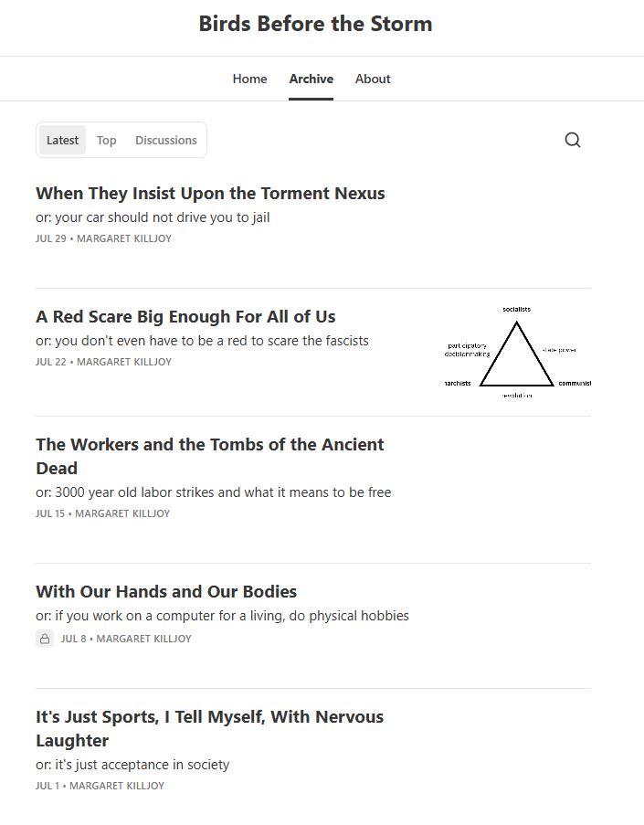644x825 pixels.
Task: Visit the About navigation tab
Action: (373, 79)
